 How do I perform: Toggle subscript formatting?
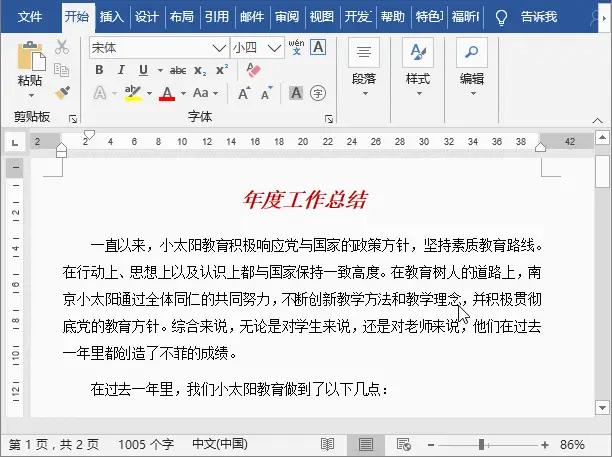[x=200, y=70]
